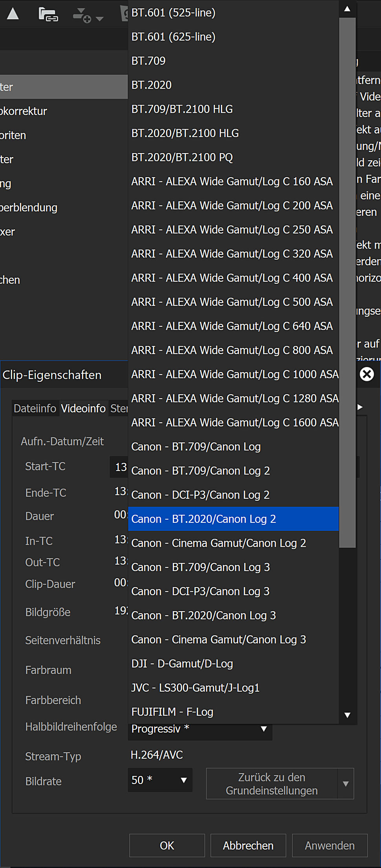
Task: Choose FUJIFILM - F-Log
Action: point(233,712)
